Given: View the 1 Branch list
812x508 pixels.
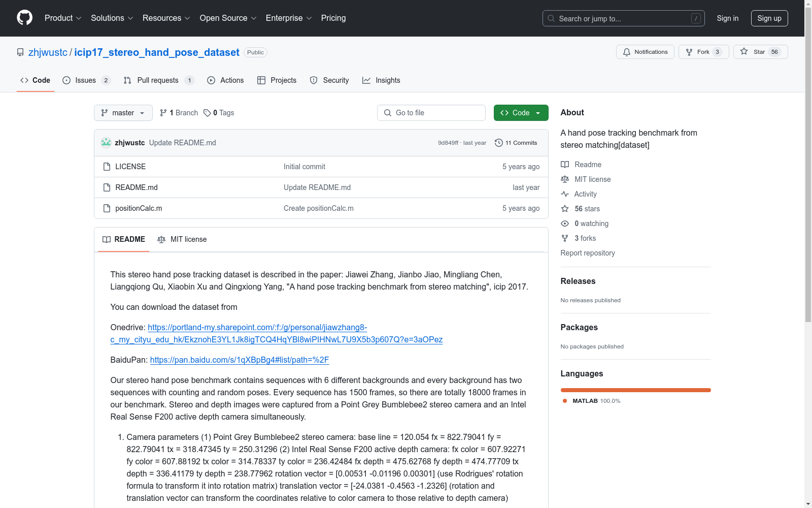Looking at the screenshot, I should tap(179, 113).
